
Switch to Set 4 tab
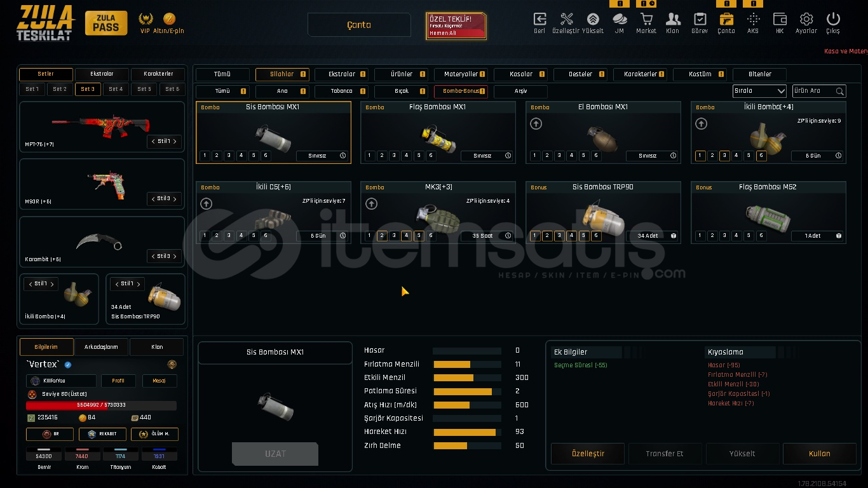pos(116,90)
